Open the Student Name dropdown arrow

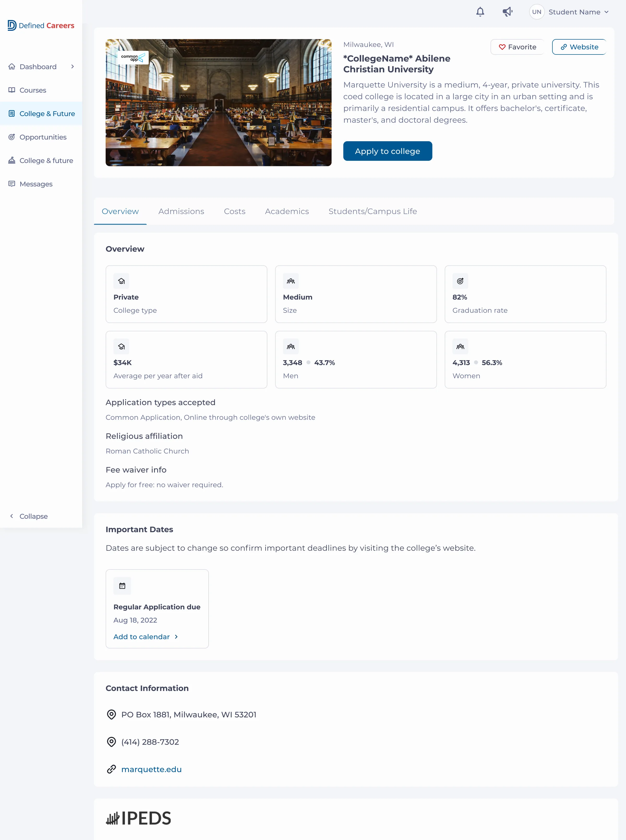click(x=606, y=12)
